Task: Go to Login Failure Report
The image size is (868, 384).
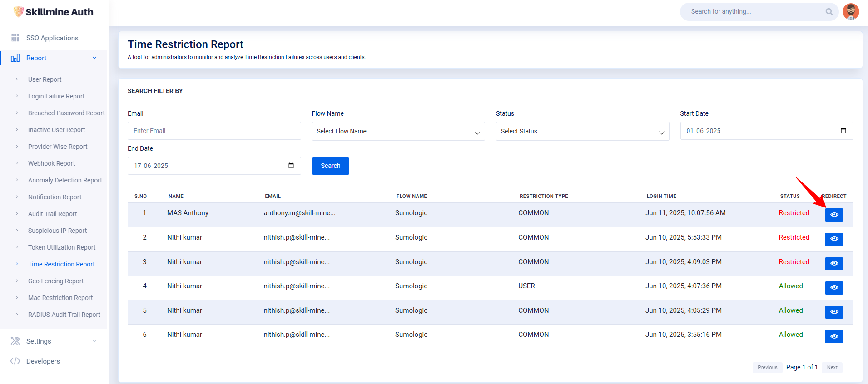Action: 56,96
